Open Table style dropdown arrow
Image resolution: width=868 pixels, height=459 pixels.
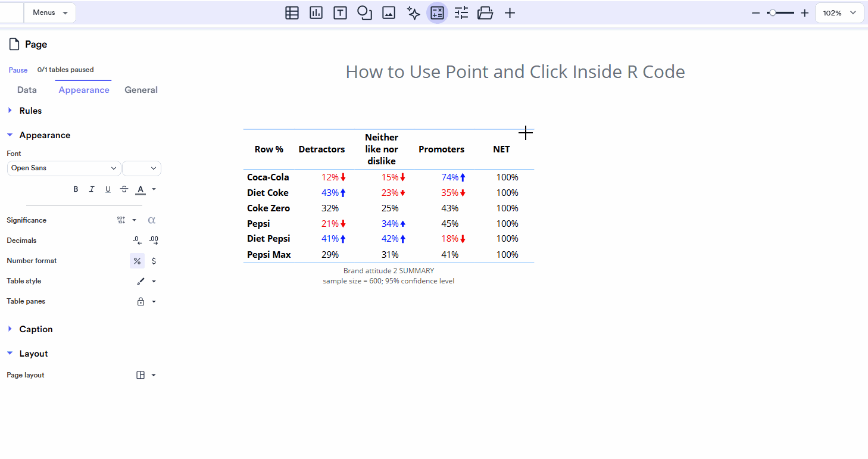[x=154, y=281]
